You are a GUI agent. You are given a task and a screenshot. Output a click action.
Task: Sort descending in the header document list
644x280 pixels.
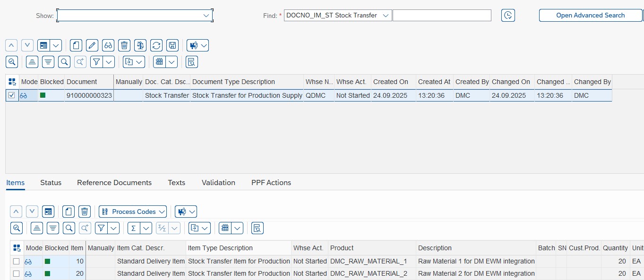coord(48,62)
